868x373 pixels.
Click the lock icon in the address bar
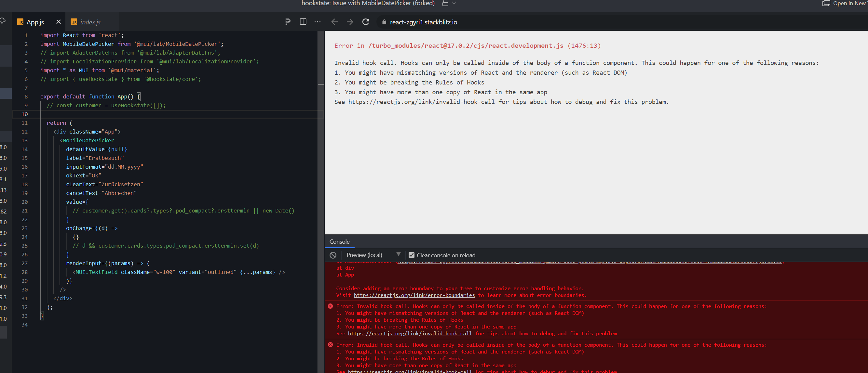click(x=384, y=22)
